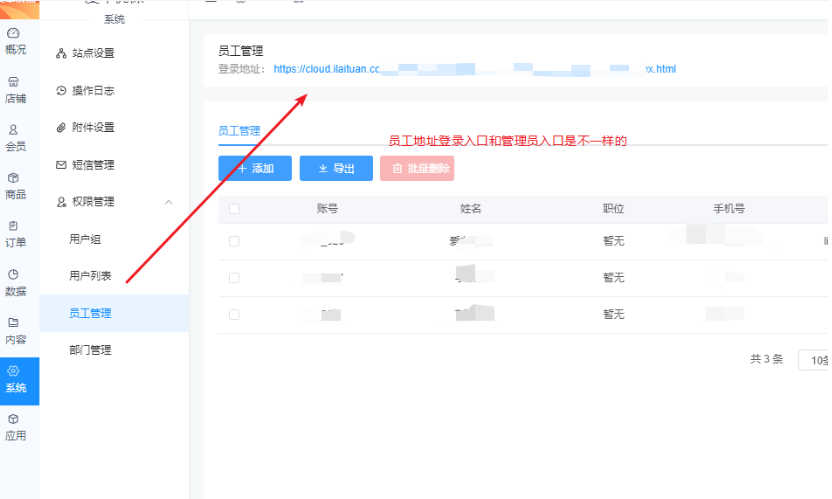Screen dimensions: 832x499
Task: Switch to the 员工管理 tab
Action: (239, 131)
